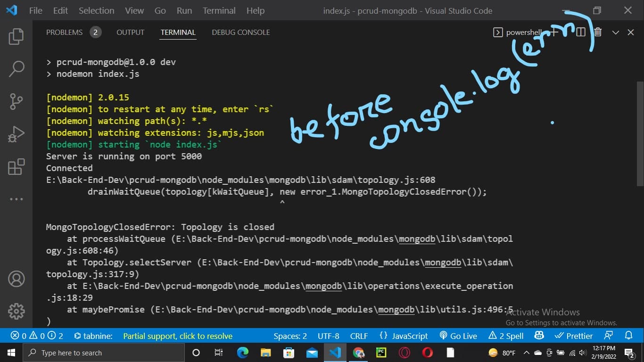Open the Explorer view in activity bar

pyautogui.click(x=16, y=36)
